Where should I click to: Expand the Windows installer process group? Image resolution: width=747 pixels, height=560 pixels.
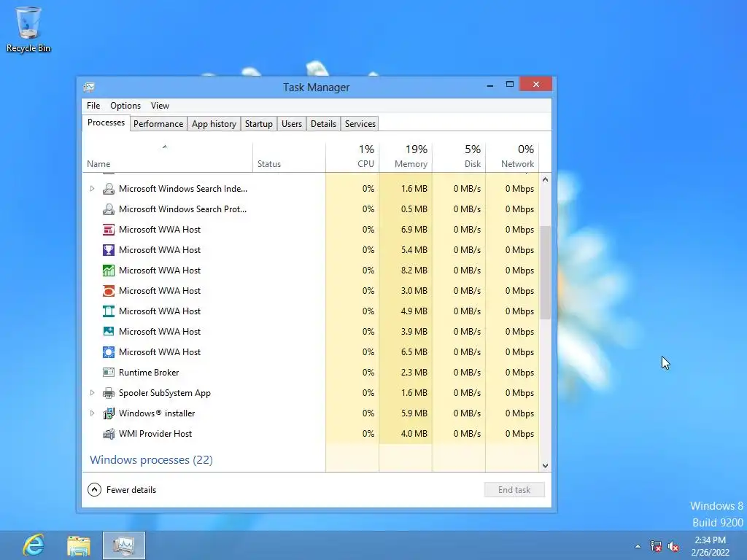coord(92,413)
